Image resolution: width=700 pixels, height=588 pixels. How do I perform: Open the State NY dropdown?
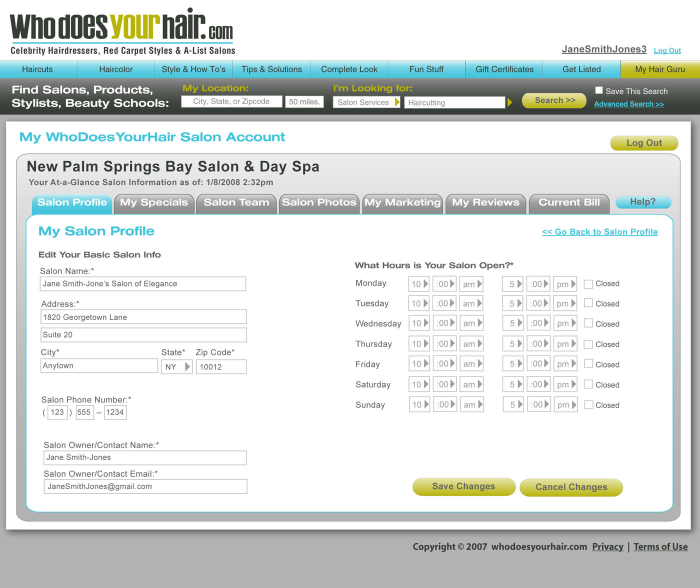coord(176,366)
